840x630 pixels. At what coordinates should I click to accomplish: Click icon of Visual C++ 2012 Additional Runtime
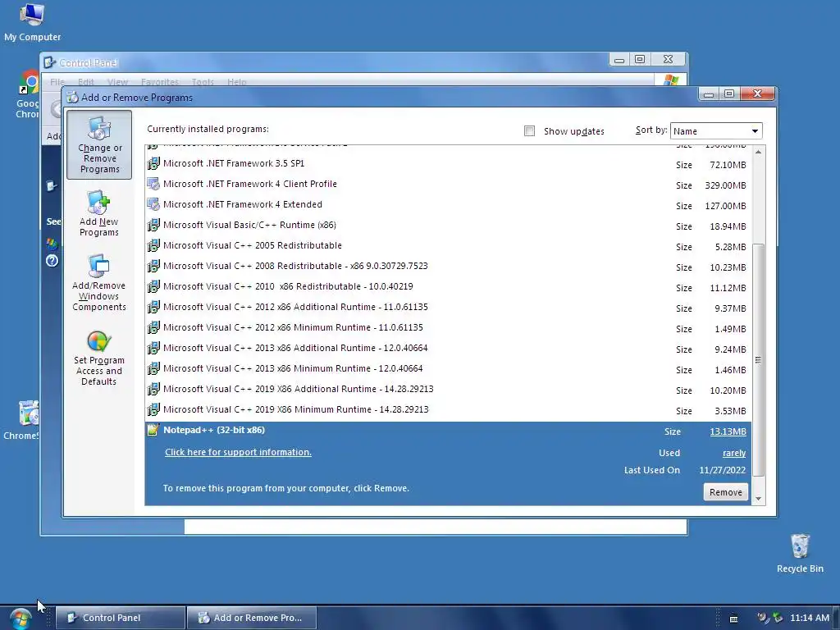(x=153, y=307)
